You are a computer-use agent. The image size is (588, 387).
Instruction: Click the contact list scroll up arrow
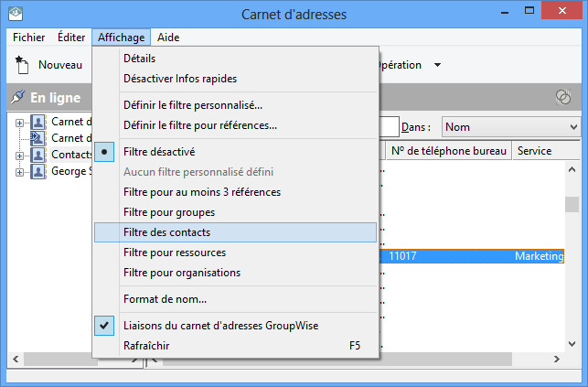tap(572, 169)
